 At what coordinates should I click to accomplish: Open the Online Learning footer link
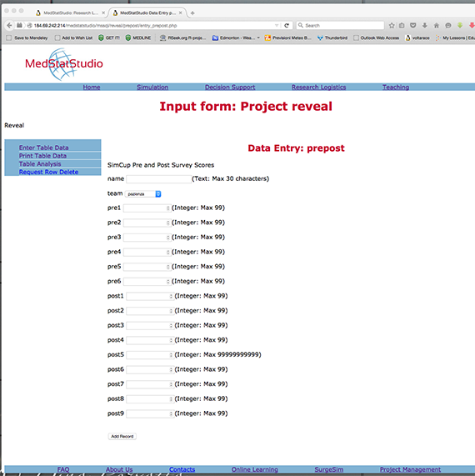click(255, 469)
